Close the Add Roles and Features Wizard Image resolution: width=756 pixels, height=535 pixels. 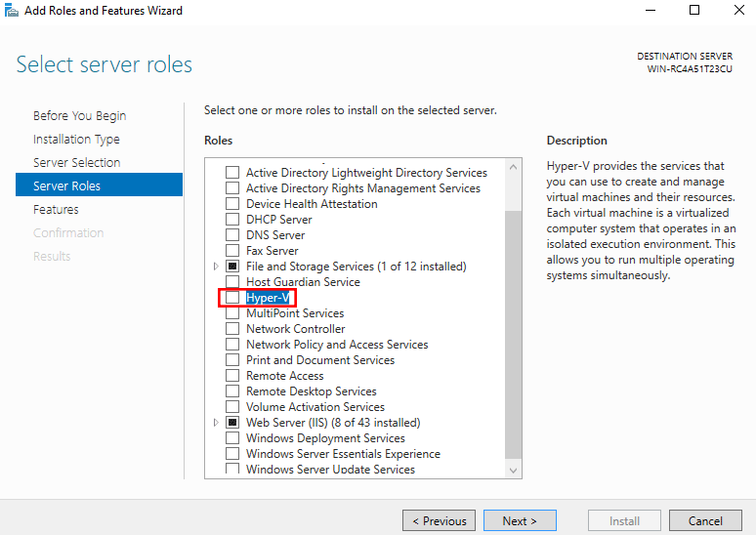pyautogui.click(x=739, y=10)
